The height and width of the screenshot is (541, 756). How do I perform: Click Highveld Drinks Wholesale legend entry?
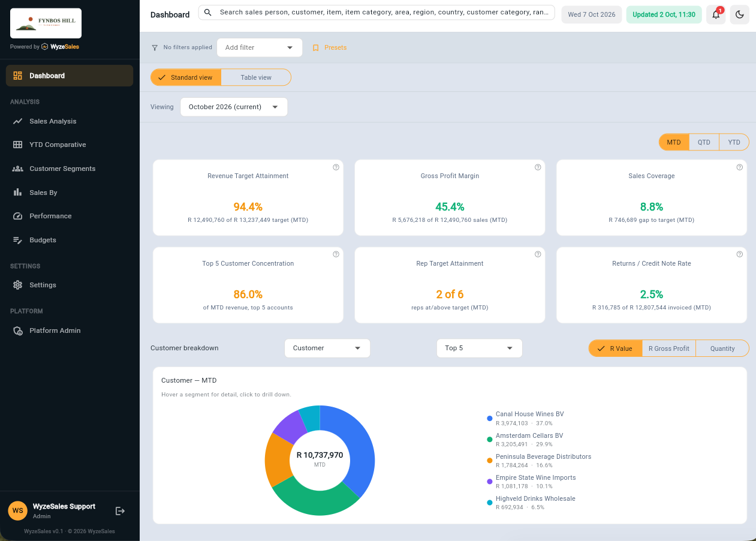click(531, 503)
